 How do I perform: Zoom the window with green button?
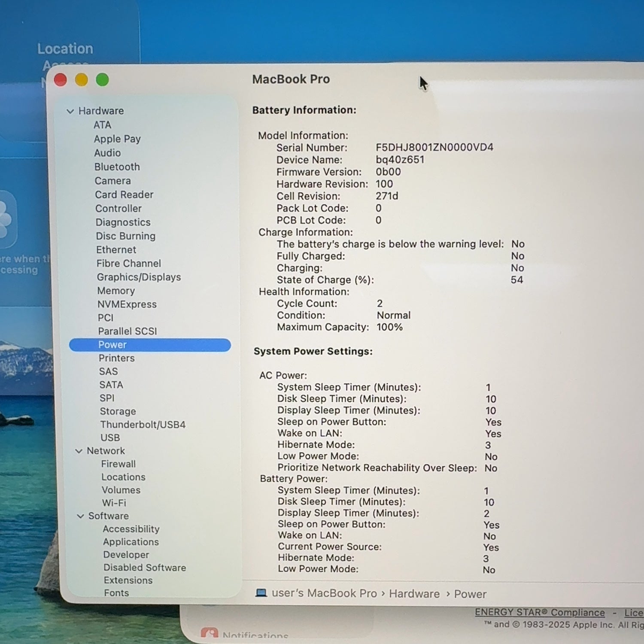click(103, 79)
